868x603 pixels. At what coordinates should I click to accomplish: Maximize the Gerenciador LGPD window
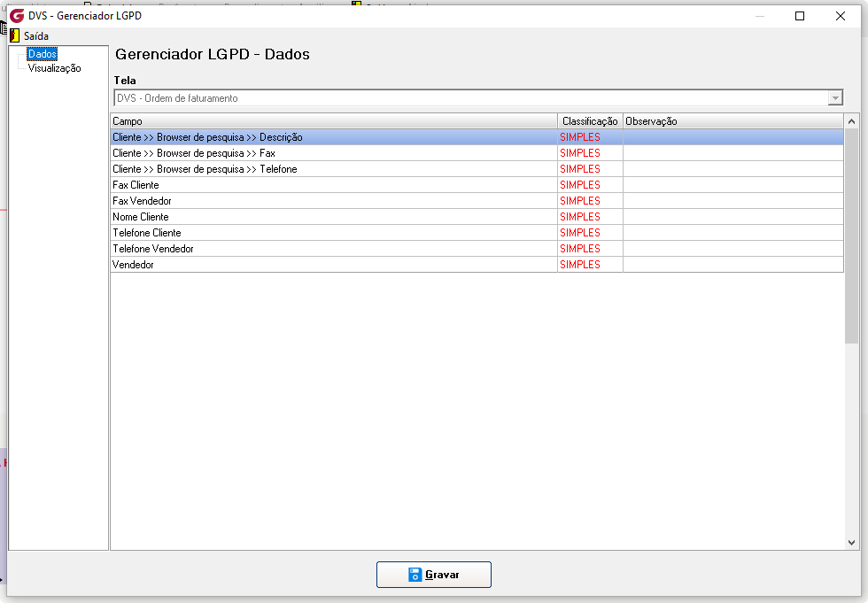point(799,16)
